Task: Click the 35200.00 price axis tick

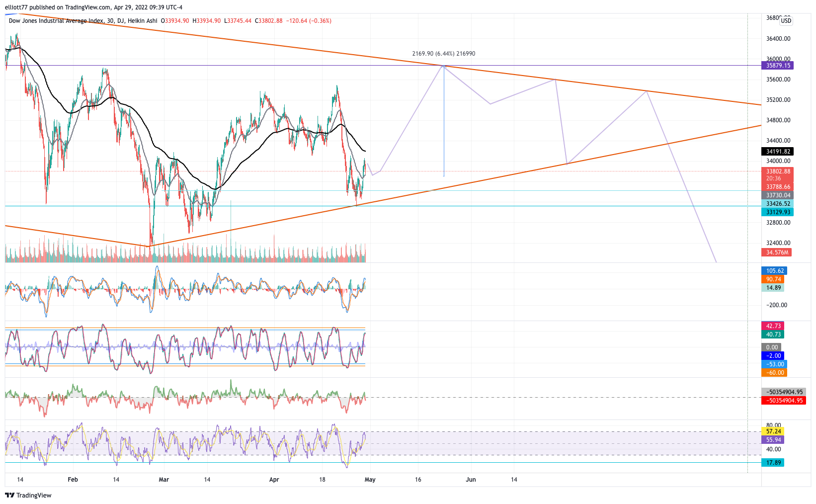Action: (778, 100)
